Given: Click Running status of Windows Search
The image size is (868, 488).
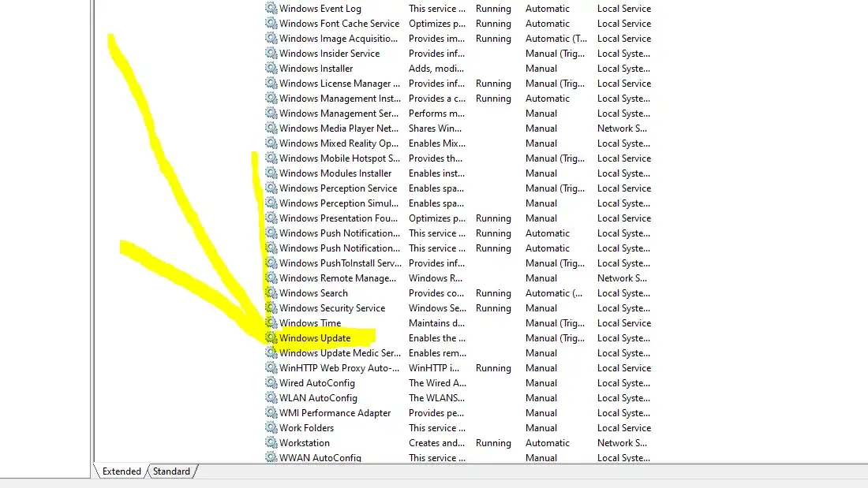Looking at the screenshot, I should click(x=493, y=293).
